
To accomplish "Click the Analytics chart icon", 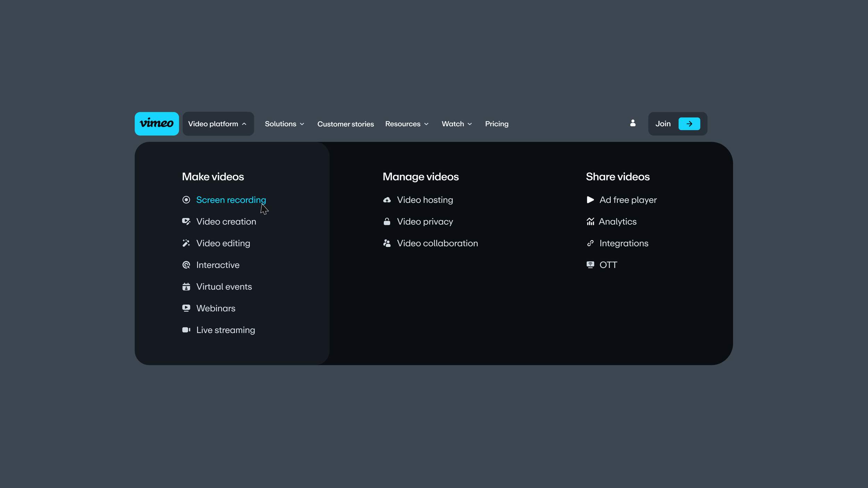I will click(590, 222).
